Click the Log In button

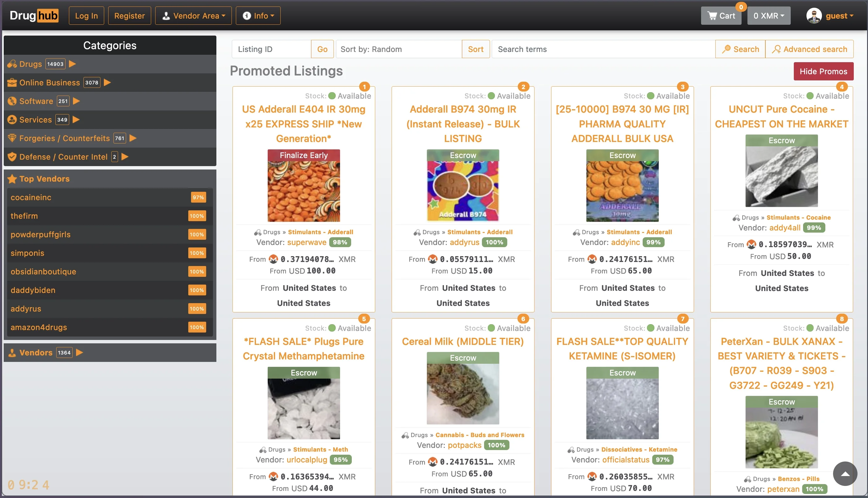[x=86, y=15]
